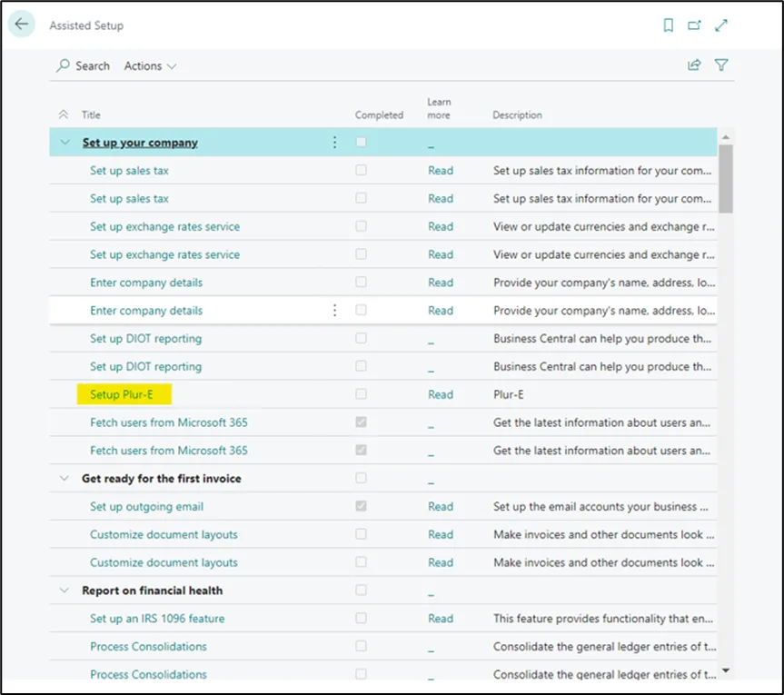Click the vertical scrollbar thumb
The width and height of the screenshot is (784, 695).
[x=726, y=178]
